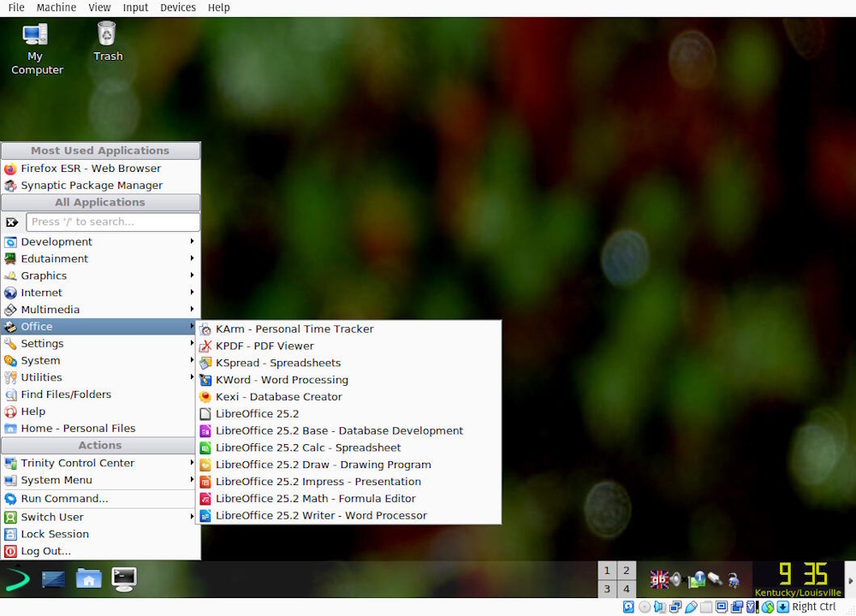This screenshot has width=856, height=616.
Task: Open the Home folder from the panel
Action: (x=88, y=578)
